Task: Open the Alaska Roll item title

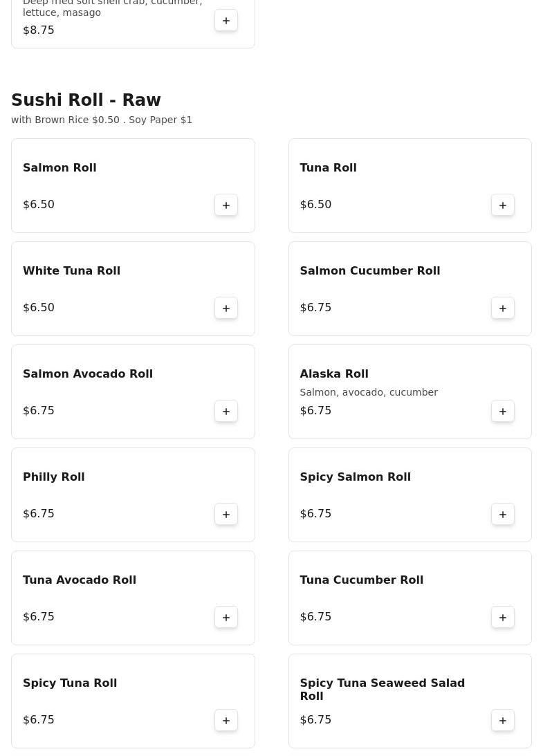Action: pyautogui.click(x=334, y=374)
